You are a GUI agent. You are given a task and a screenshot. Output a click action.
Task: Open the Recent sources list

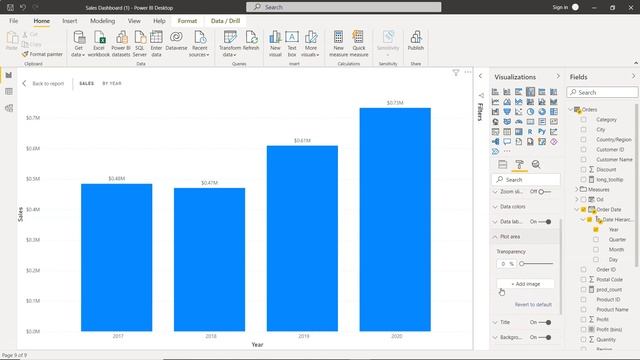pyautogui.click(x=199, y=44)
